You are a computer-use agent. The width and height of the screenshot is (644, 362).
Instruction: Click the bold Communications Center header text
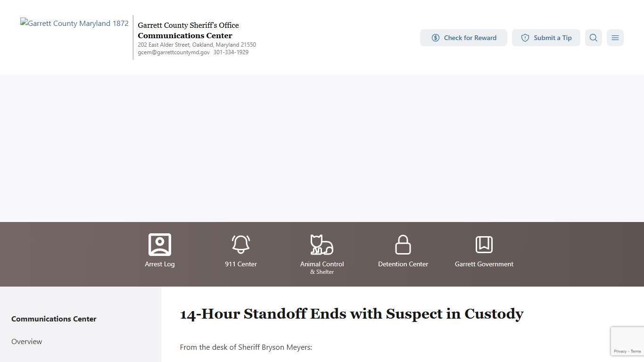185,35
